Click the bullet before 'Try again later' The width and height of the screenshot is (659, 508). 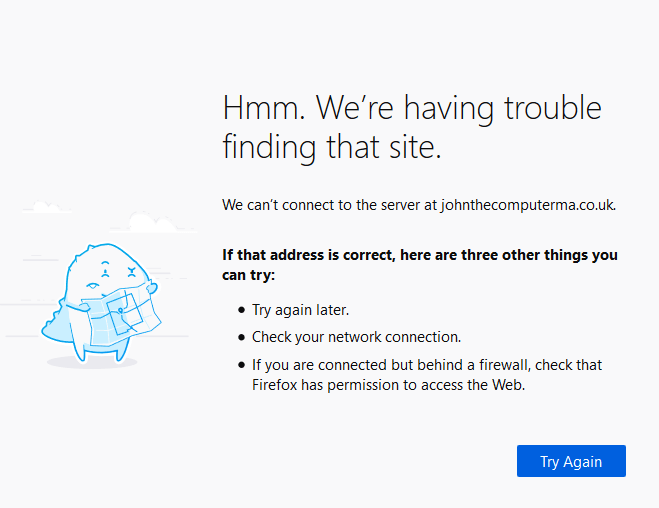(241, 310)
